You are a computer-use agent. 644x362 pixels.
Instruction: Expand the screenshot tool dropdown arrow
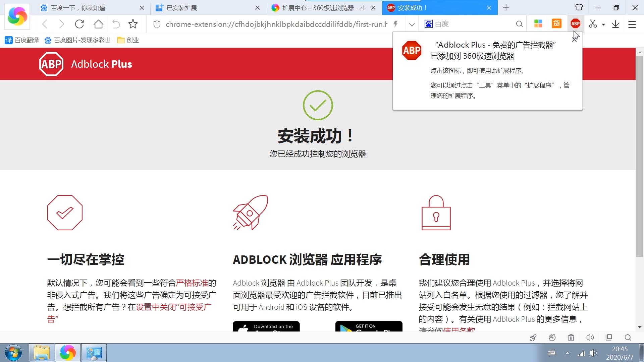tap(603, 24)
